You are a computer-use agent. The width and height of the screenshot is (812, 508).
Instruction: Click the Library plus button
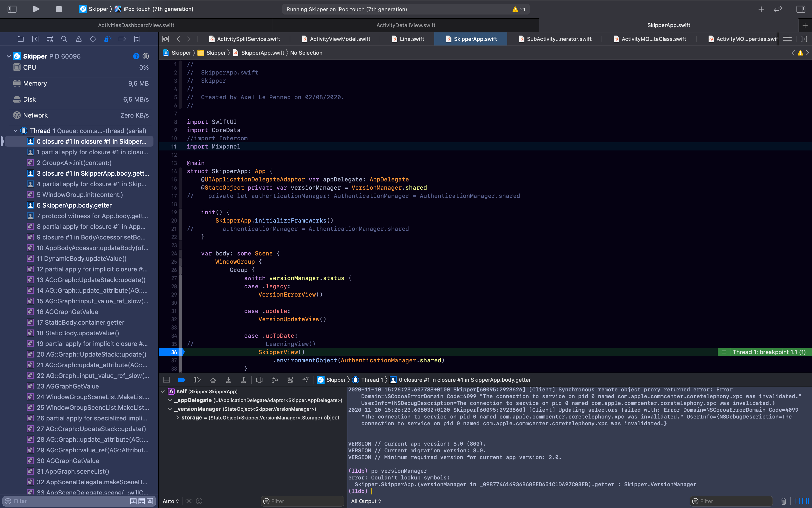click(761, 9)
